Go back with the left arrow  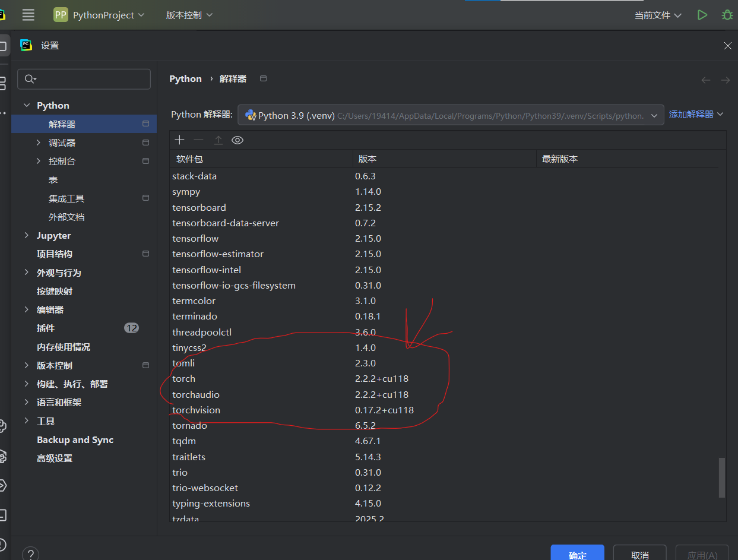point(706,80)
